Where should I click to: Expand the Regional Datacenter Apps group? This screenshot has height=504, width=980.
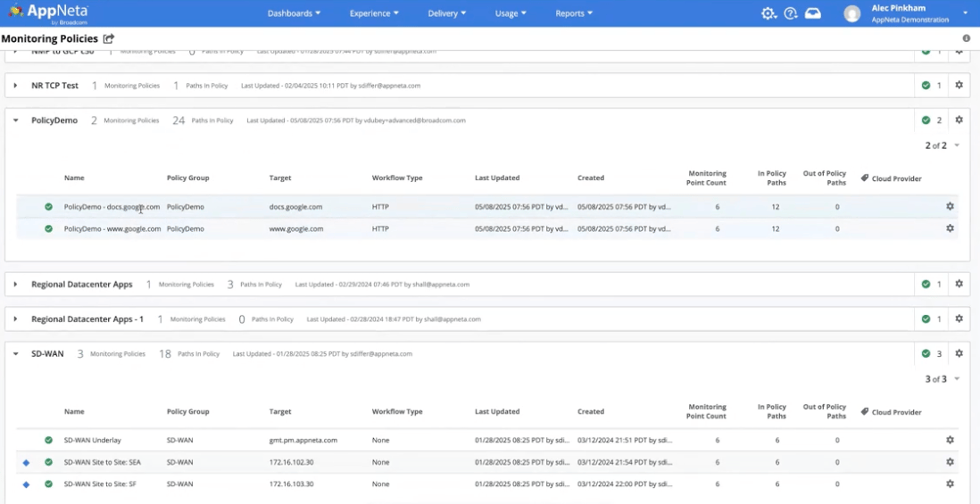15,285
